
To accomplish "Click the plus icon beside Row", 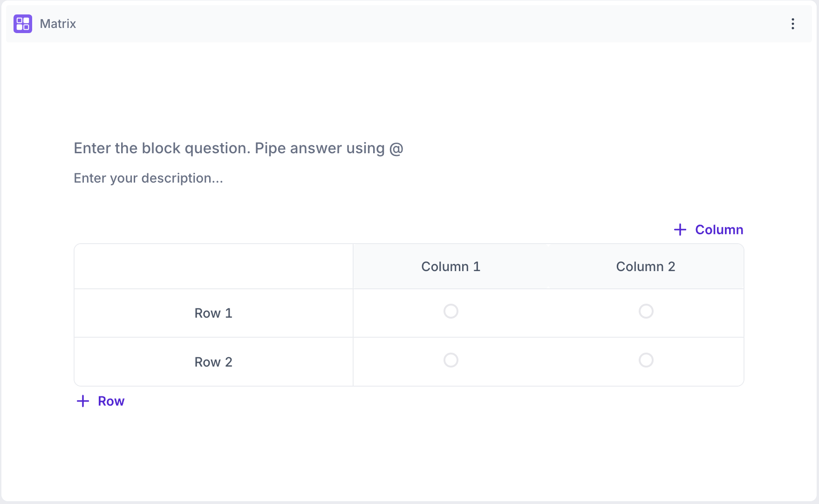I will pos(83,401).
